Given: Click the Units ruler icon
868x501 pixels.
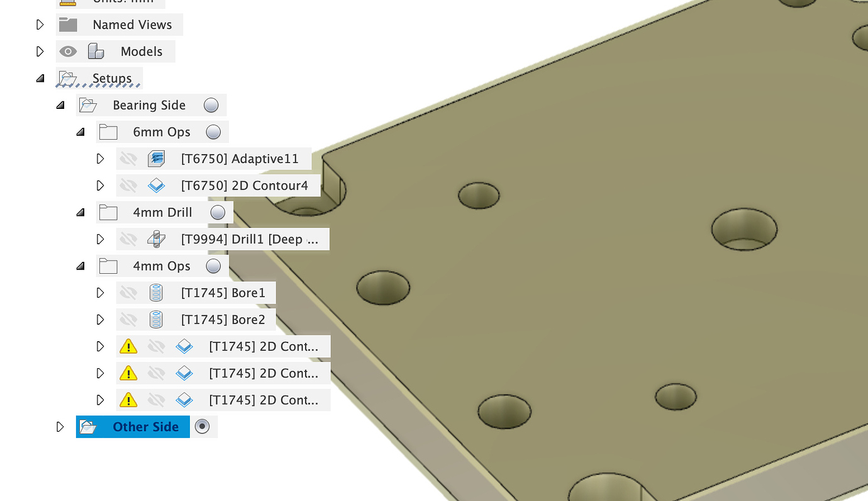Looking at the screenshot, I should coord(67,3).
